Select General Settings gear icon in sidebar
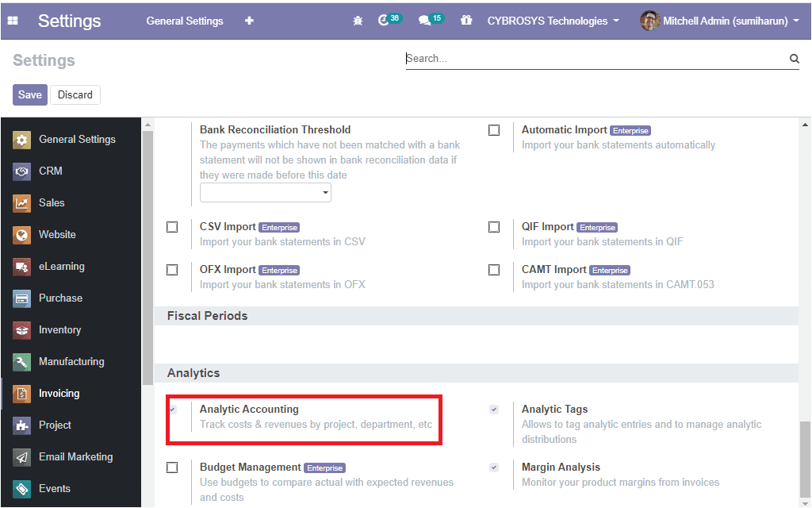This screenshot has width=812, height=508. pyautogui.click(x=21, y=140)
